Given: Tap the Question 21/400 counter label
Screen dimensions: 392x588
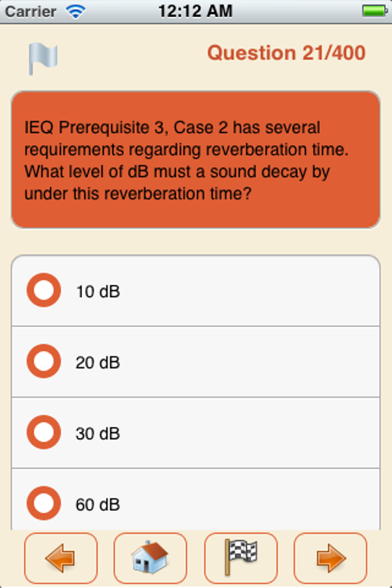Looking at the screenshot, I should pos(286,53).
